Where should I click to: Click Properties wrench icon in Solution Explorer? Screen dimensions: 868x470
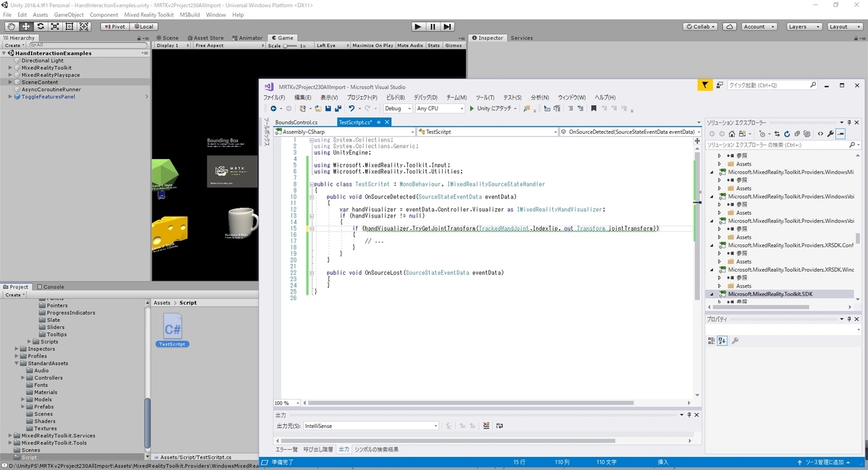click(x=830, y=134)
